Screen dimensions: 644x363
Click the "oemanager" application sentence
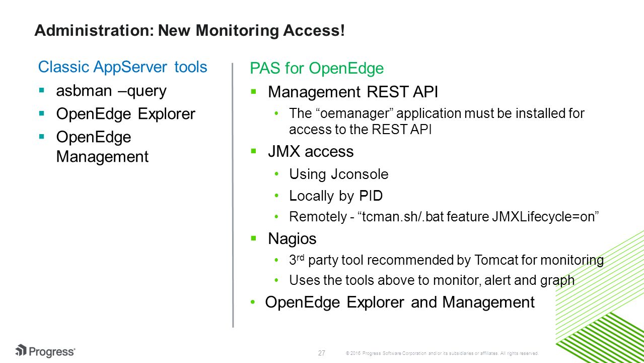[437, 121]
